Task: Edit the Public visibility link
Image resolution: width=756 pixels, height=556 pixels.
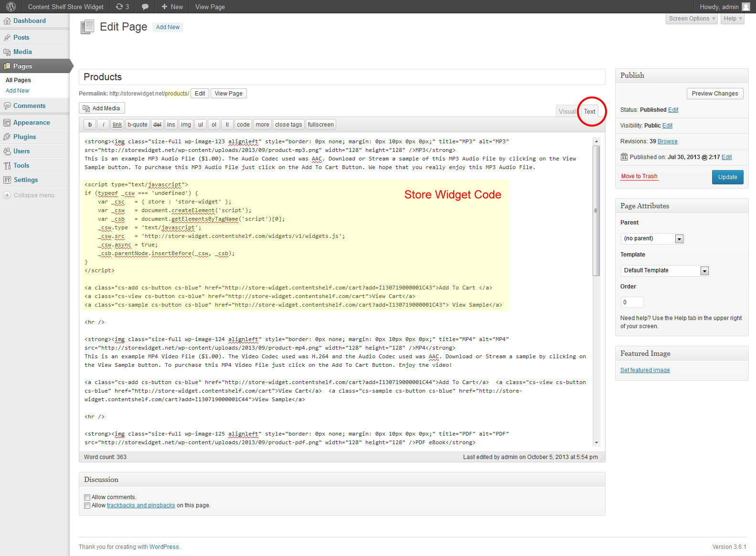Action: click(x=667, y=126)
